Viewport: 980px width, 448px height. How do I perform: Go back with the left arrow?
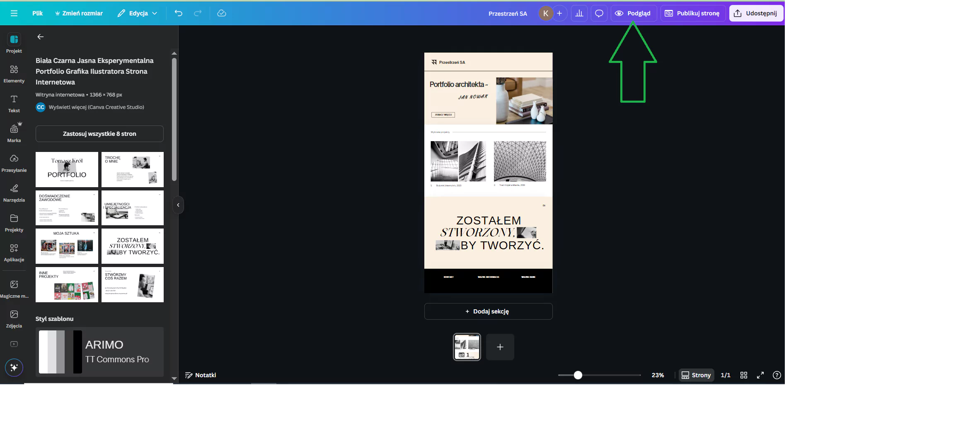[40, 37]
